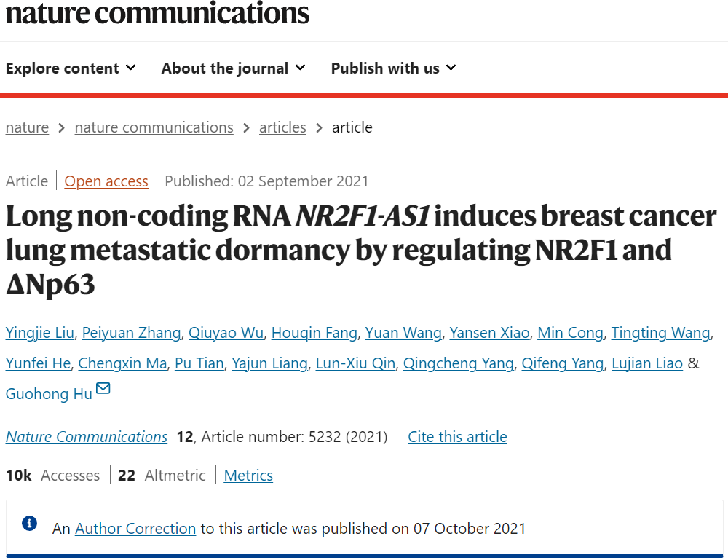The height and width of the screenshot is (560, 728).
Task: Click author Houqin Fang
Action: (314, 333)
